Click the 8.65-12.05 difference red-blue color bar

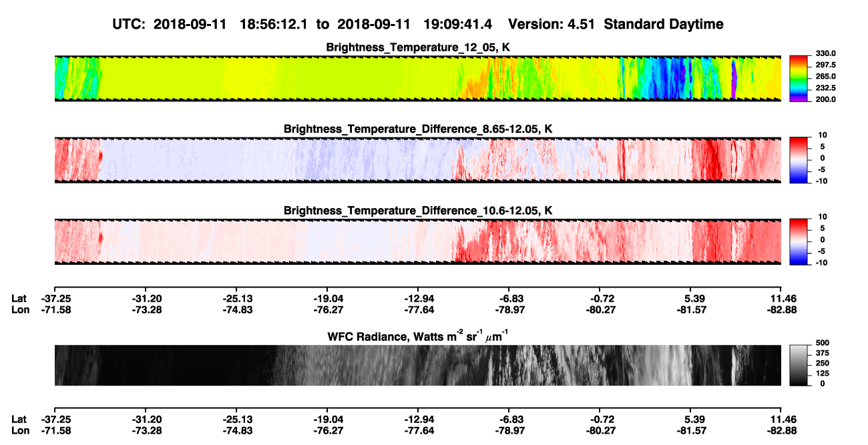click(x=799, y=159)
